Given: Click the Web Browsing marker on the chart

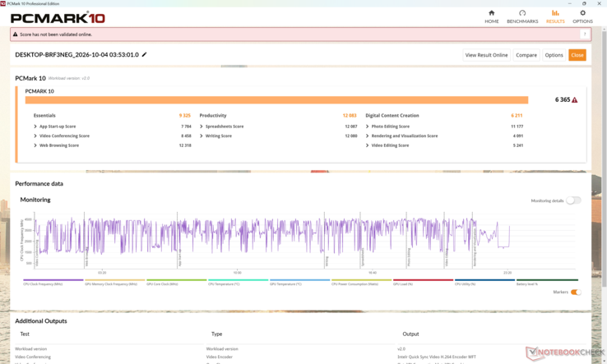Looking at the screenshot, I should pyautogui.click(x=86, y=258).
